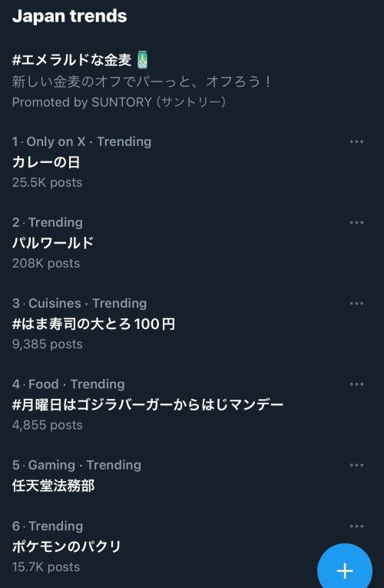384x588 pixels.
Task: Tap the 25.5K posts count
Action: (x=47, y=183)
